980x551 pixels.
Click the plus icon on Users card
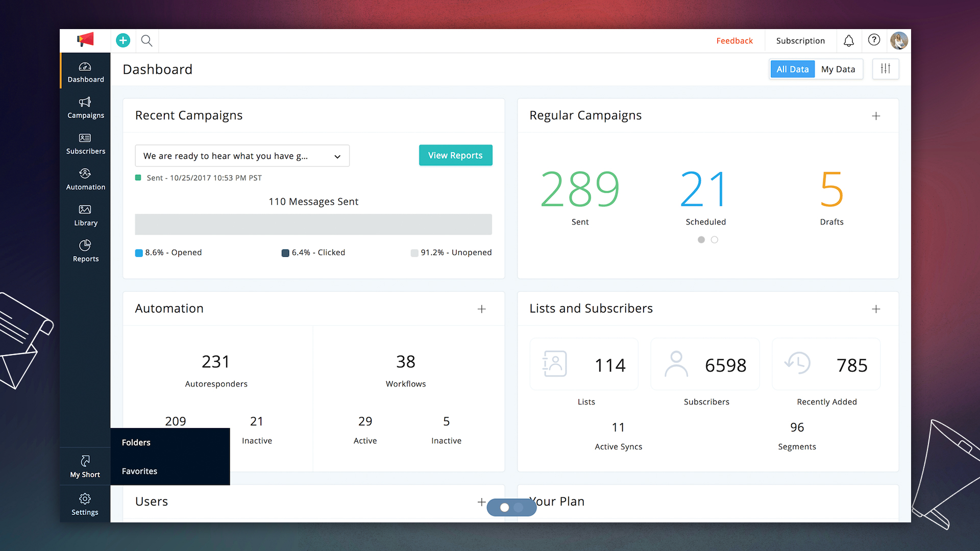[x=481, y=502]
